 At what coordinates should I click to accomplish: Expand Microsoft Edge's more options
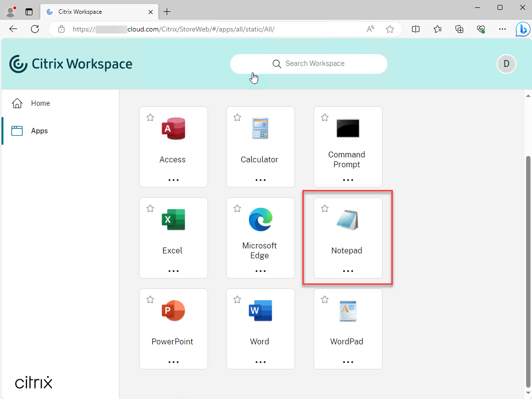coord(260,271)
